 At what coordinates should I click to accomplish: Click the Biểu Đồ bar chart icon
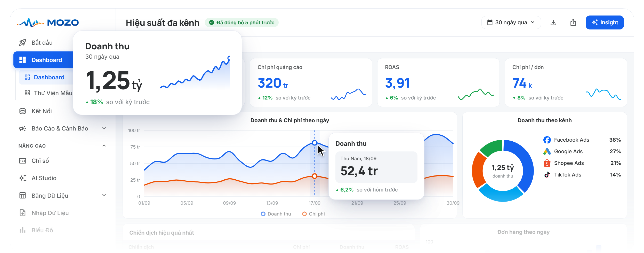click(23, 230)
